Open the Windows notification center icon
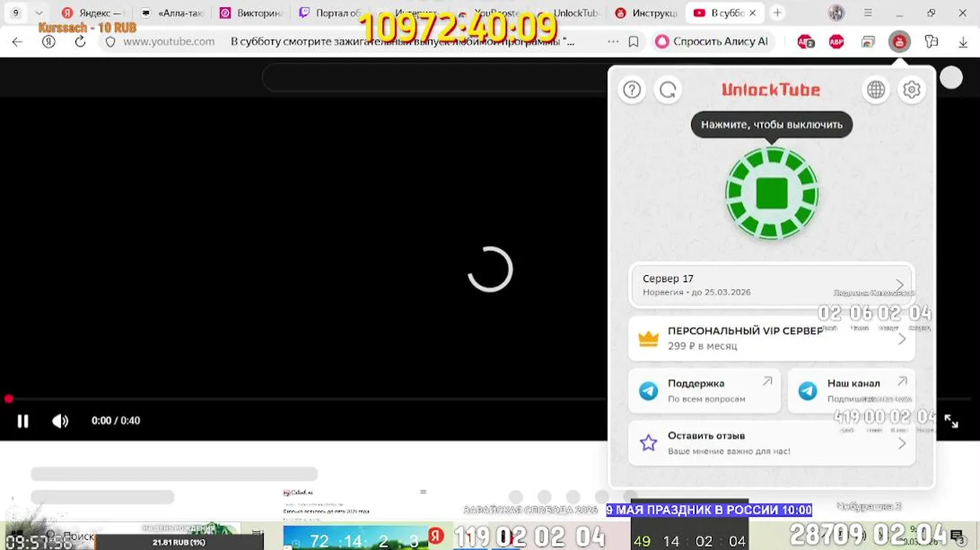The width and height of the screenshot is (980, 550). point(956,535)
